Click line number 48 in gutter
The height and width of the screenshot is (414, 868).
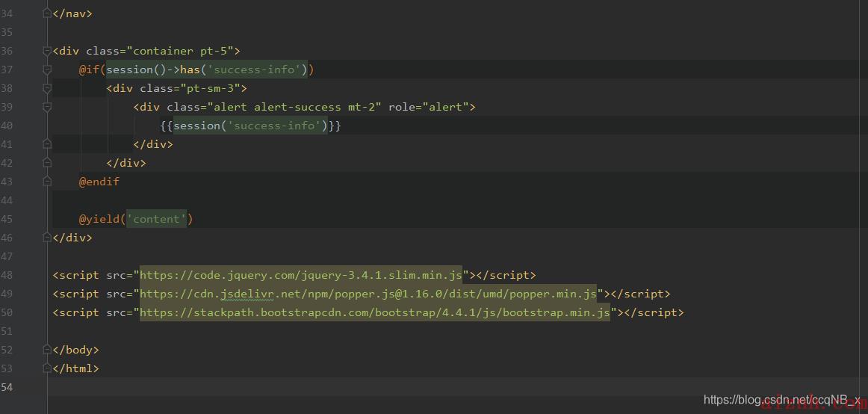[7, 275]
